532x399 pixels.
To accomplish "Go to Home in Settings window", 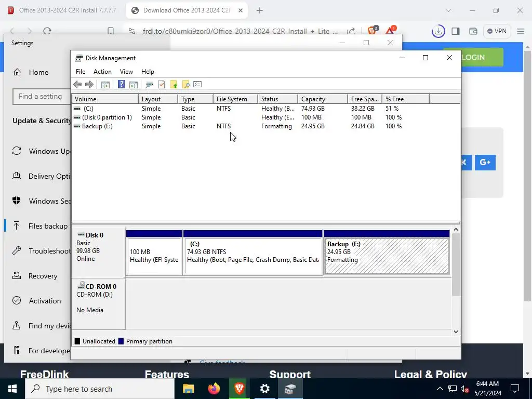I will (31, 72).
